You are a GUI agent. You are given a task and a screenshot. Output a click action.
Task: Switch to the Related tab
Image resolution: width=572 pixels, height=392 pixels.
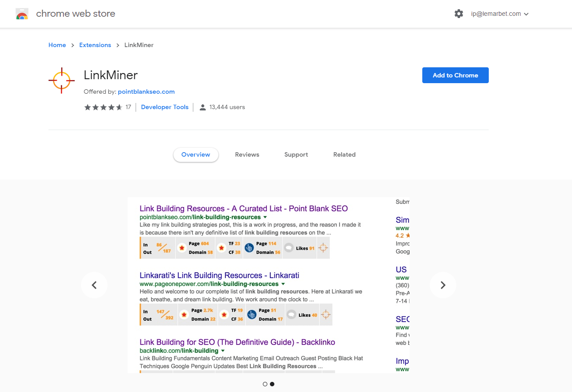[344, 154]
